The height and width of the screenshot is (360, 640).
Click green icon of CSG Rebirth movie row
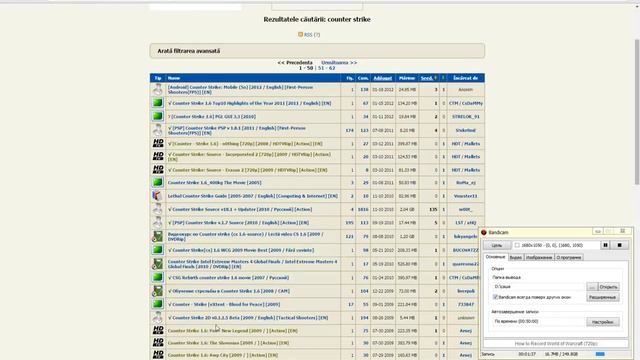coord(158,278)
